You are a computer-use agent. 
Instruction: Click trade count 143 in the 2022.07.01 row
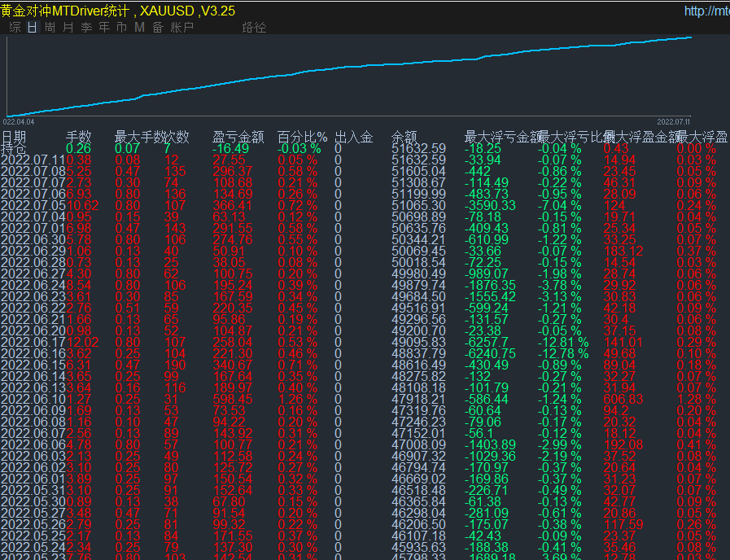[175, 229]
